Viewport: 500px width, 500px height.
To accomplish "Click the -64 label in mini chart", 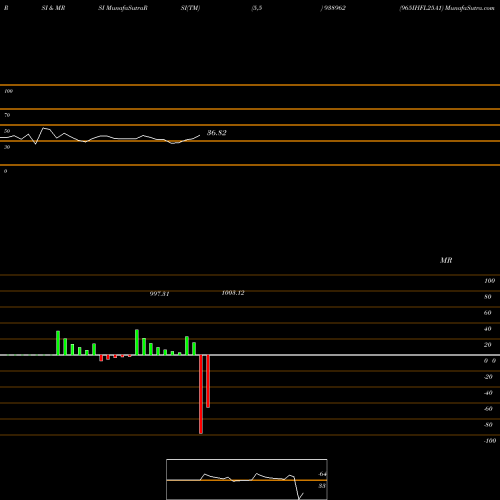I will coord(322,474).
